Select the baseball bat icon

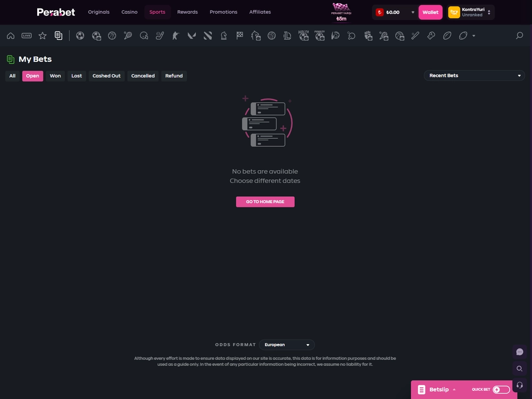tap(415, 36)
